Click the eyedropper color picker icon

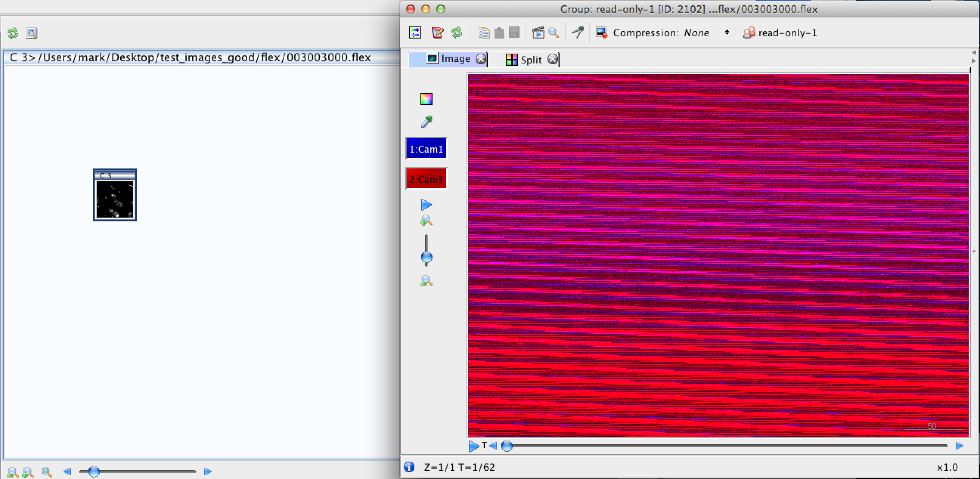click(x=426, y=122)
